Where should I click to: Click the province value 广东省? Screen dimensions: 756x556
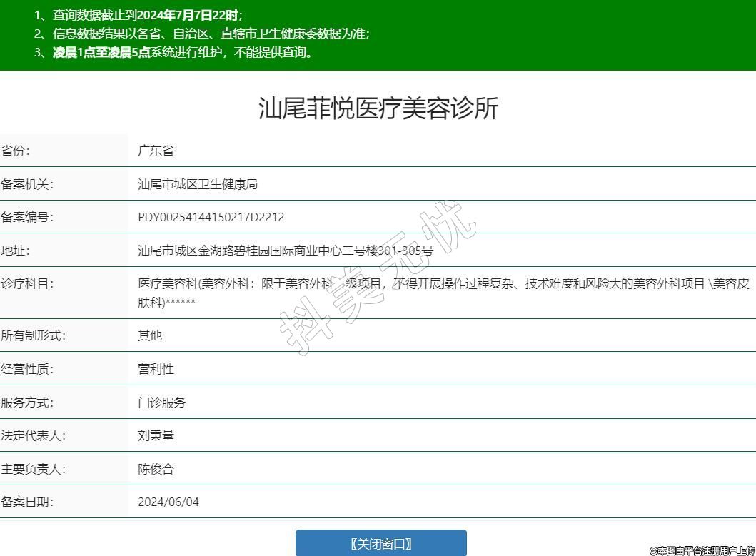click(x=156, y=151)
